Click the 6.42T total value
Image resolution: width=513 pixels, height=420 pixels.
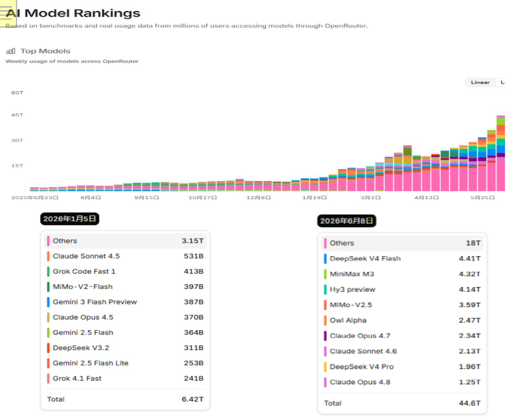pos(193,400)
